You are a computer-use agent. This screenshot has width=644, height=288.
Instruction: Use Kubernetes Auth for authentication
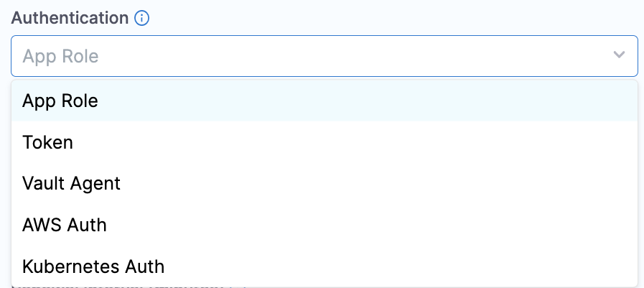tap(93, 266)
